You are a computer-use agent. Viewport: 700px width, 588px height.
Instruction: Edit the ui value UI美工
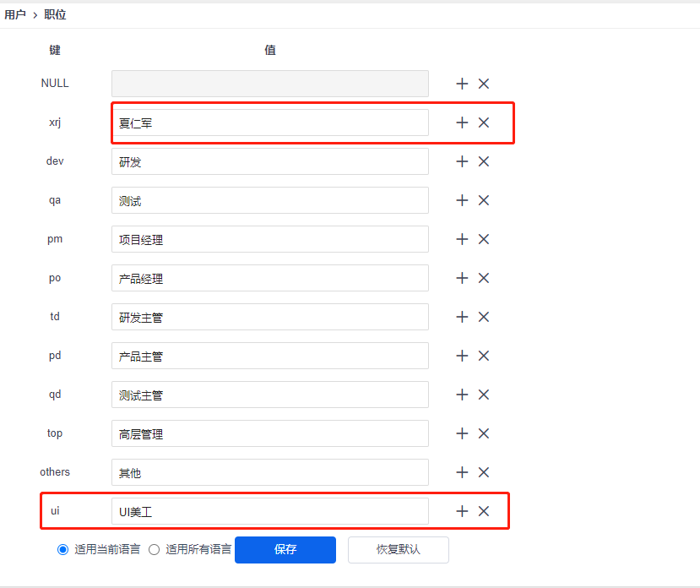270,511
